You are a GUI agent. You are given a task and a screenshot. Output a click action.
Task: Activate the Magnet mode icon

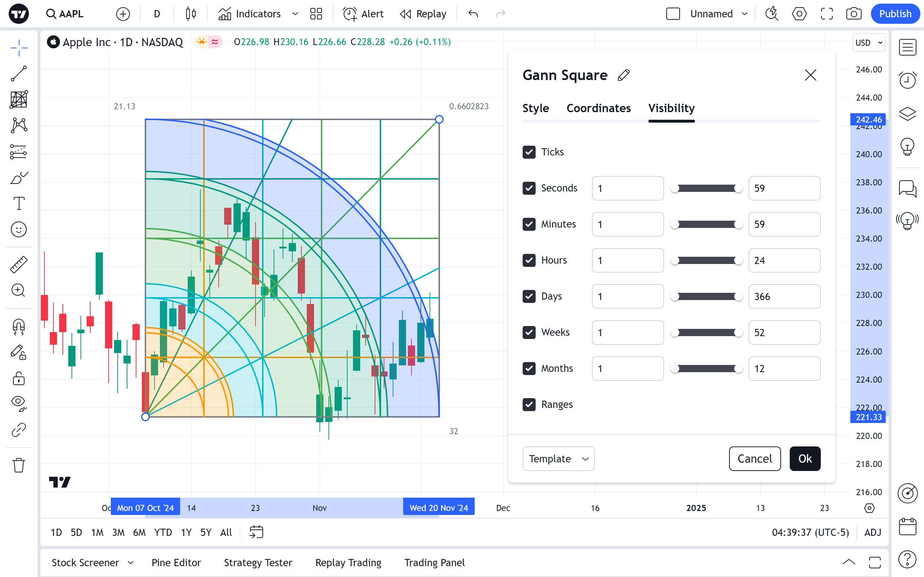coord(19,327)
